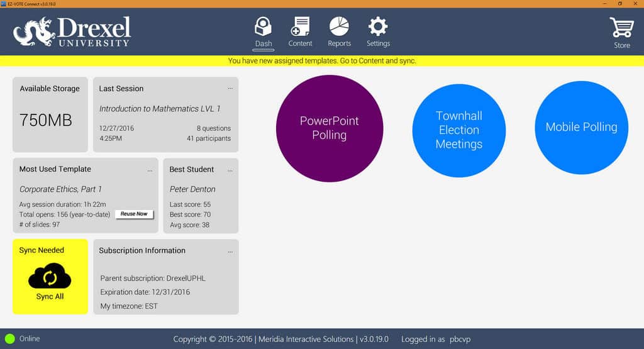Open the Reports pie chart icon
Screen dimensions: 644x349
pyautogui.click(x=339, y=26)
